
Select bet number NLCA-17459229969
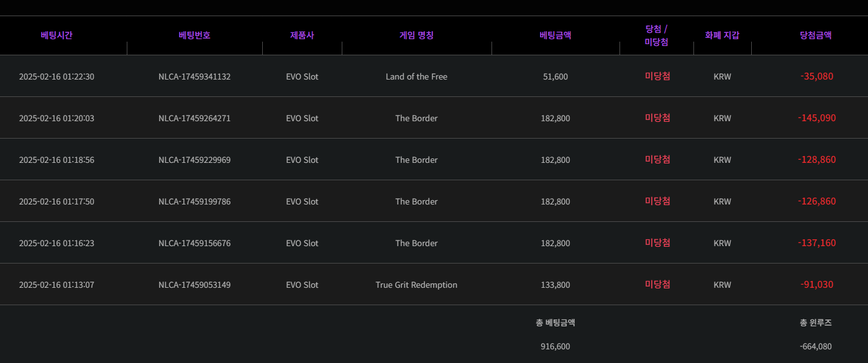194,160
